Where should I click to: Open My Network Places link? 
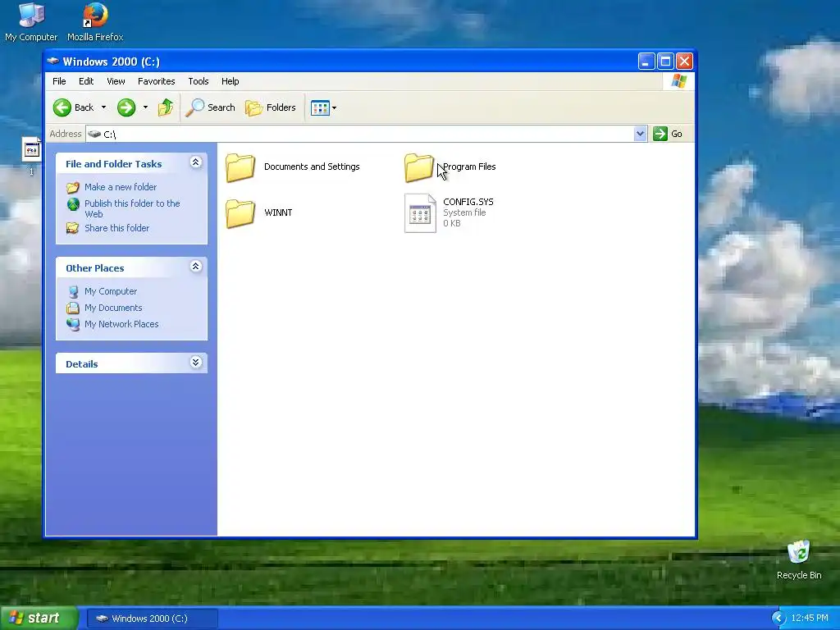(x=121, y=324)
